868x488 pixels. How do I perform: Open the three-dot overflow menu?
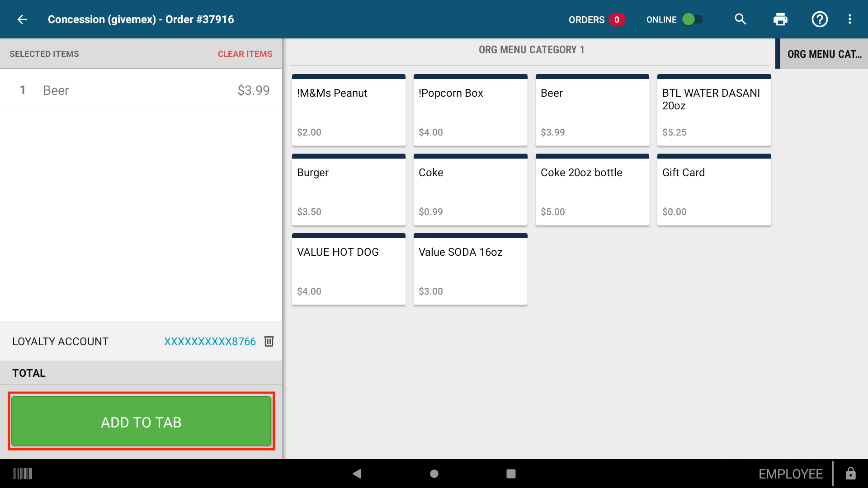point(850,19)
